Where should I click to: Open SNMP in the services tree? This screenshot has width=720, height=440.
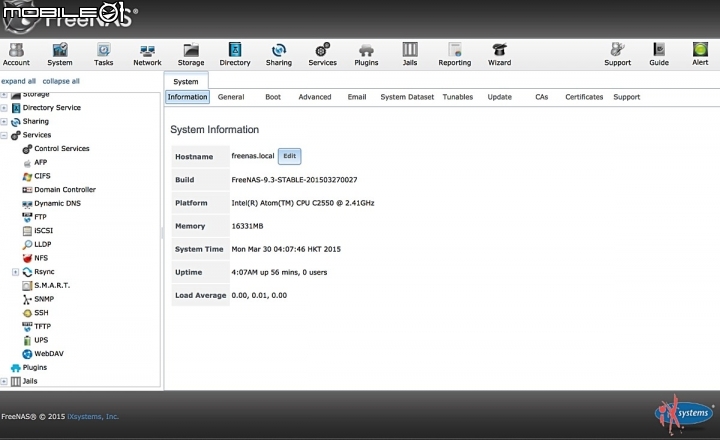click(x=44, y=299)
